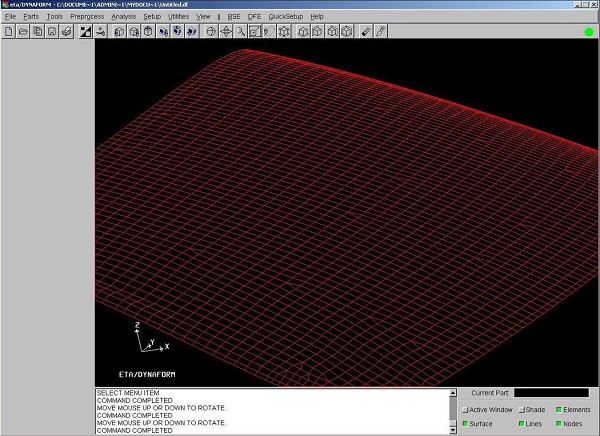Viewport: 600px width, 436px height.
Task: Click the New file icon in the toolbar
Action: [x=8, y=31]
